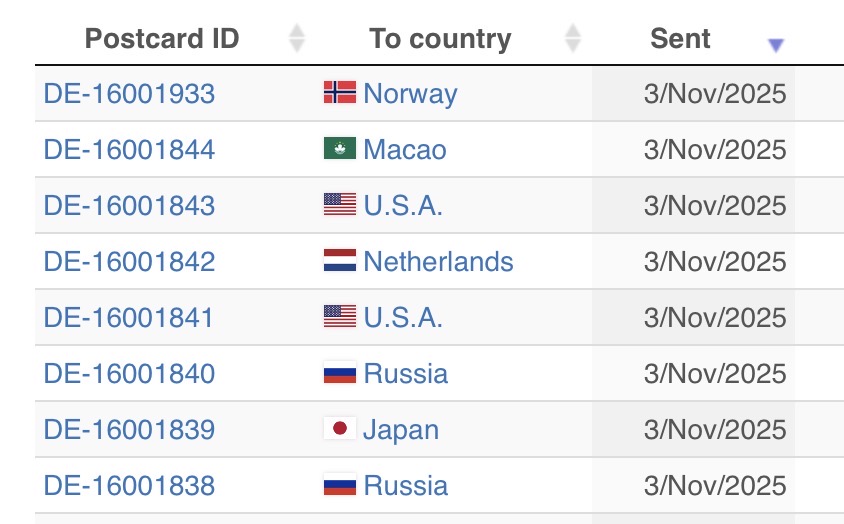The width and height of the screenshot is (844, 524).
Task: Sort by To country using sort arrows
Action: click(x=572, y=39)
